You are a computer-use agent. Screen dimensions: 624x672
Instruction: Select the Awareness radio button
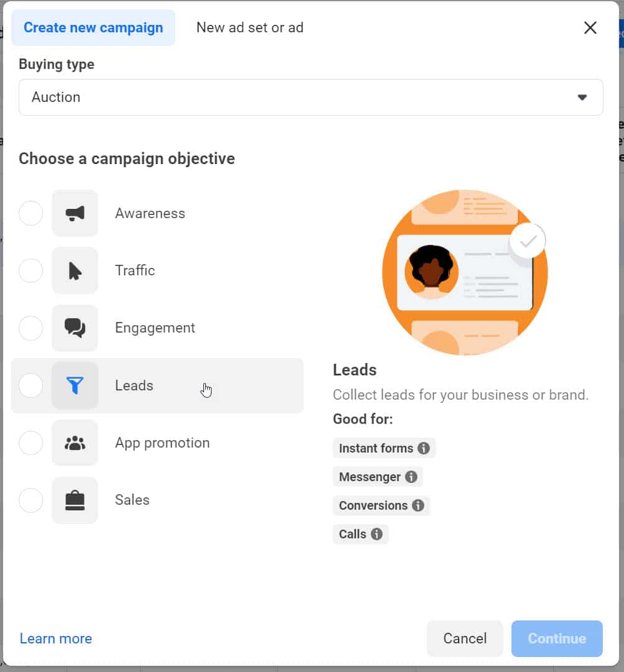click(x=31, y=213)
